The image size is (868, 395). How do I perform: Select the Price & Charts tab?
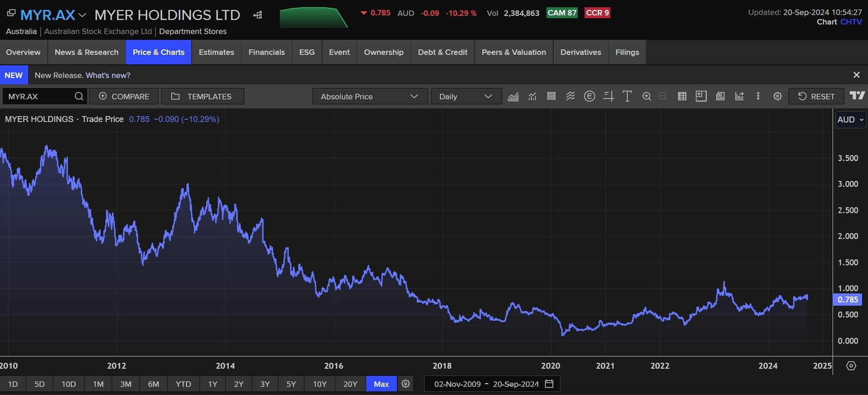coord(158,52)
